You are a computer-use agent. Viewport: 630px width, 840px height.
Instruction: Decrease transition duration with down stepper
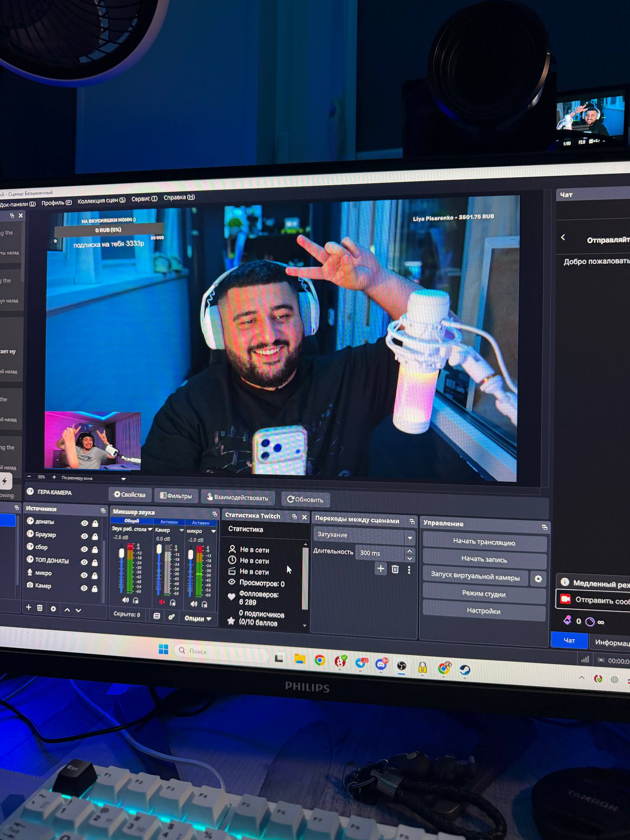[409, 558]
